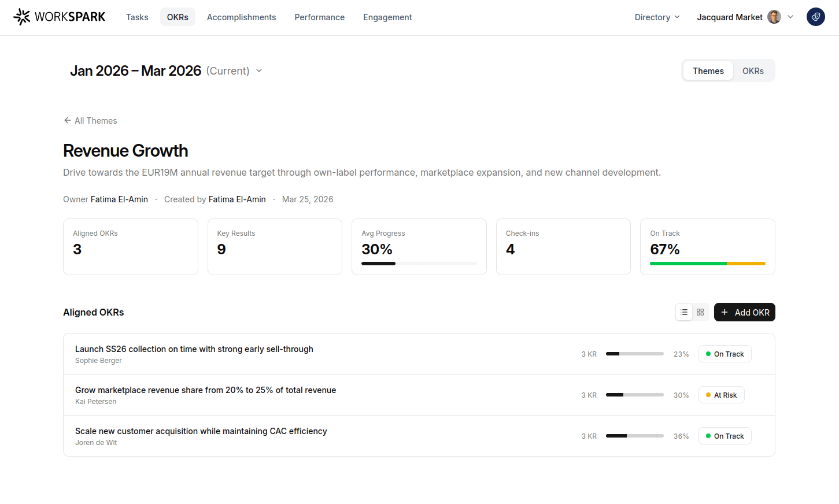Open the account chevron beside Jacquard Market
This screenshot has width=839, height=504.
pos(790,17)
